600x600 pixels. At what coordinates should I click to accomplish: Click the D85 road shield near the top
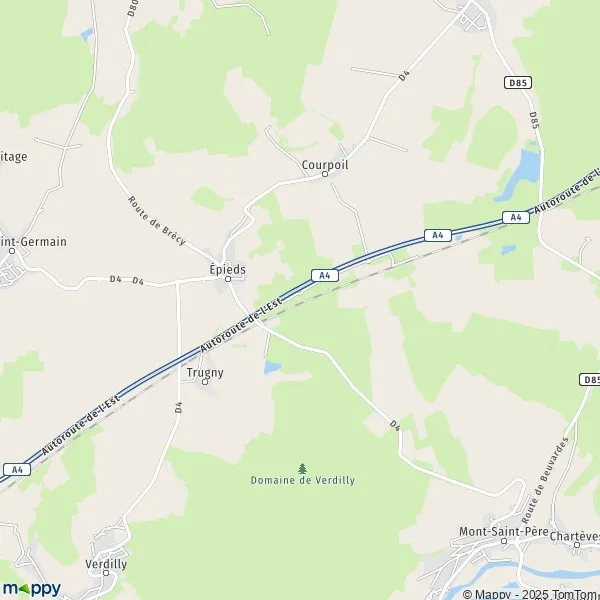point(518,82)
